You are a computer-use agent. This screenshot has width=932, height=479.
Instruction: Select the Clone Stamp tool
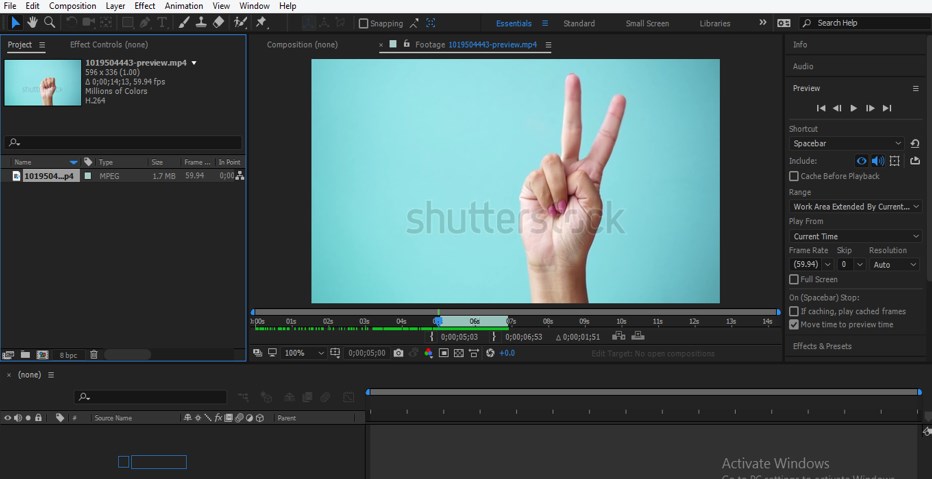click(x=201, y=22)
